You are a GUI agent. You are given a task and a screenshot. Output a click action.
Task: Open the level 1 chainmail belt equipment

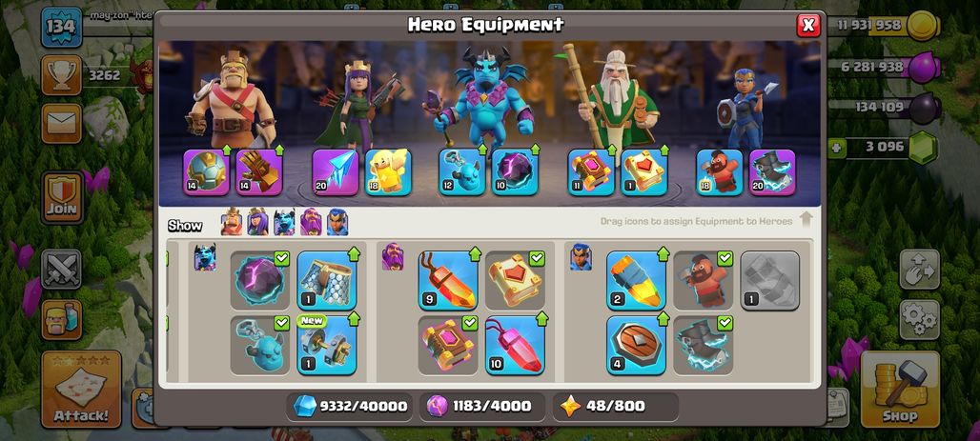click(327, 280)
